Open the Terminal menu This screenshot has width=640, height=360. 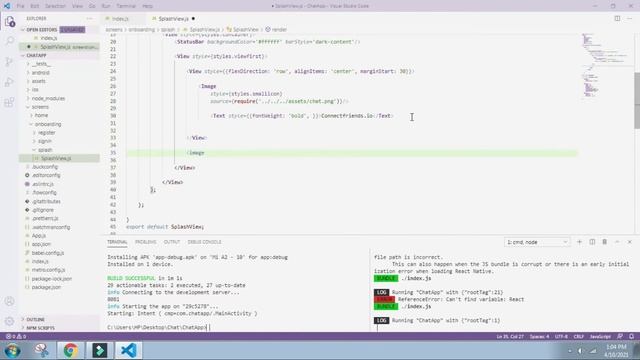tap(126, 6)
